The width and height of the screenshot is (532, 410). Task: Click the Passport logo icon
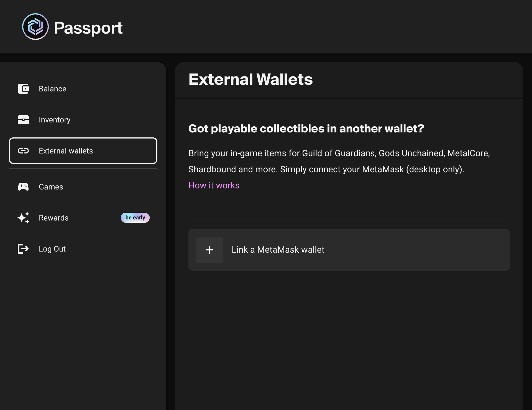35,27
